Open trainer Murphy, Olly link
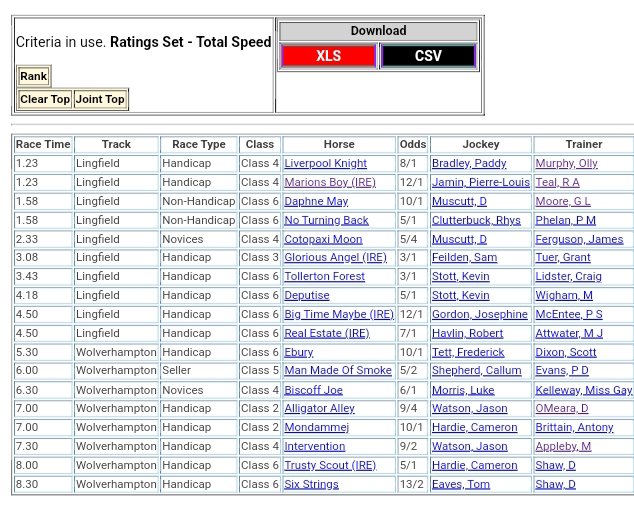 coord(566,164)
